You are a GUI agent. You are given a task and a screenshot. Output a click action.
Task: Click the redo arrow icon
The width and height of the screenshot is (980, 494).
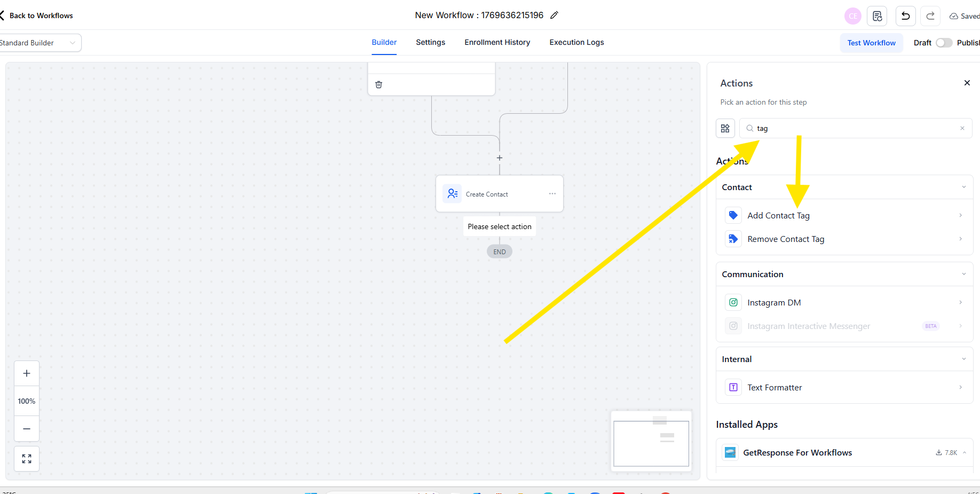(930, 16)
